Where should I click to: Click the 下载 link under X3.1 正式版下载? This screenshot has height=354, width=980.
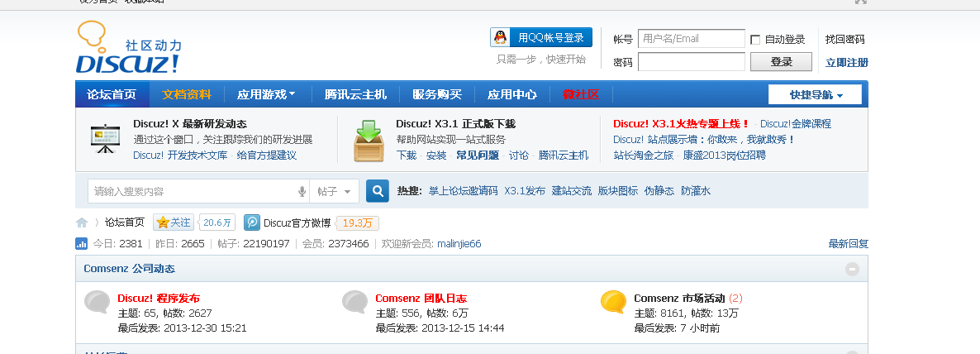(x=407, y=155)
